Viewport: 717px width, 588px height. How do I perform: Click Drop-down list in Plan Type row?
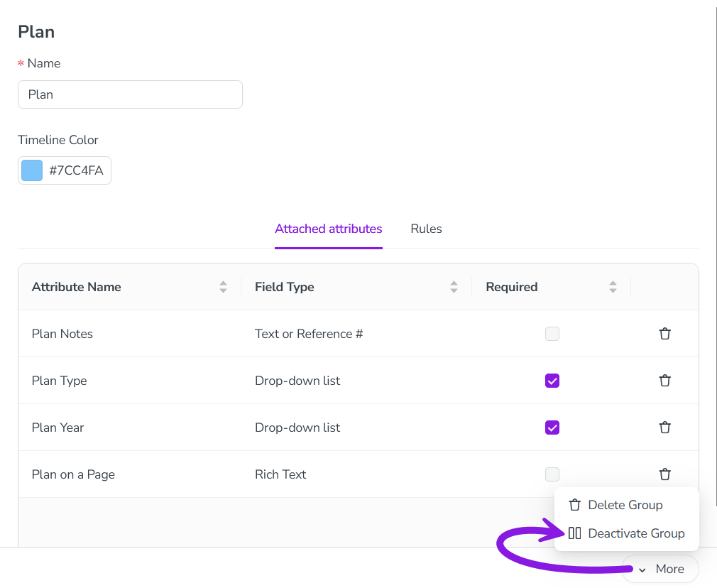tap(297, 381)
